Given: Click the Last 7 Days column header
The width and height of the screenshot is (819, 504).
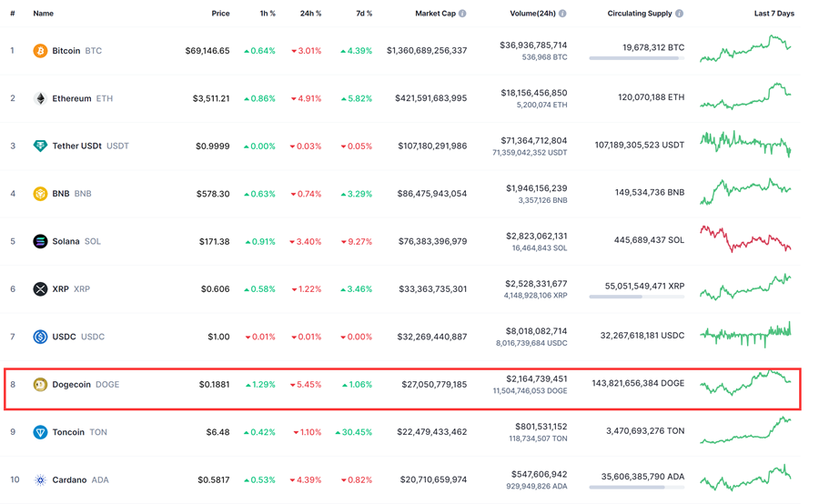Looking at the screenshot, I should pyautogui.click(x=774, y=14).
